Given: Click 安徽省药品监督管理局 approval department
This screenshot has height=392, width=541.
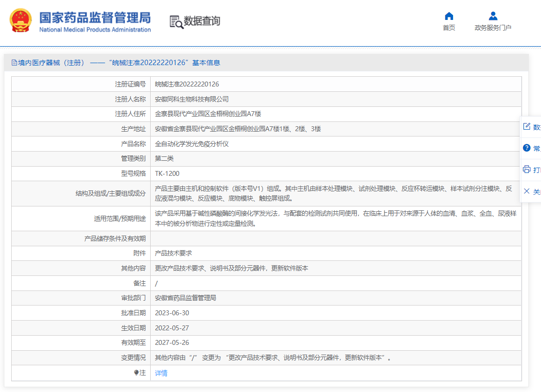Looking at the screenshot, I should pyautogui.click(x=186, y=298).
